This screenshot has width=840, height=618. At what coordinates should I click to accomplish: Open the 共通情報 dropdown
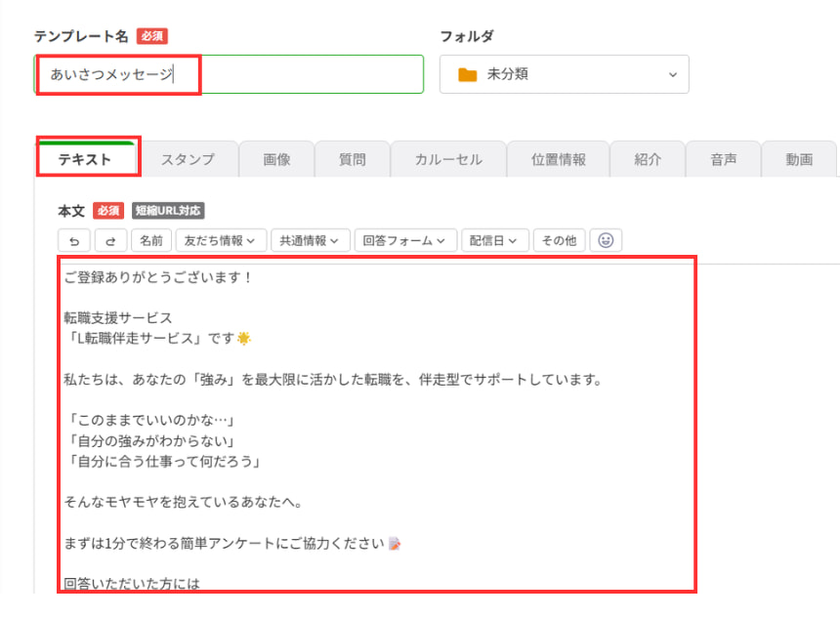click(x=311, y=241)
